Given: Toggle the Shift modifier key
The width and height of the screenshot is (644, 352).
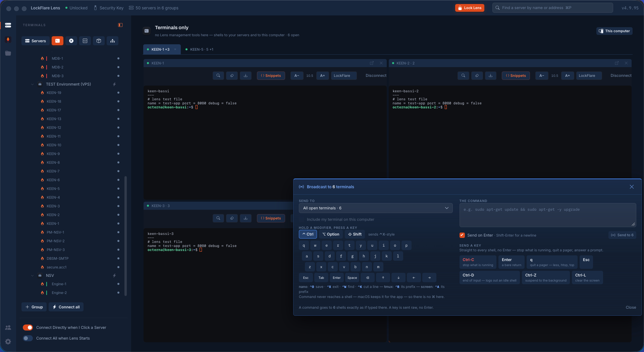Looking at the screenshot, I should (355, 234).
